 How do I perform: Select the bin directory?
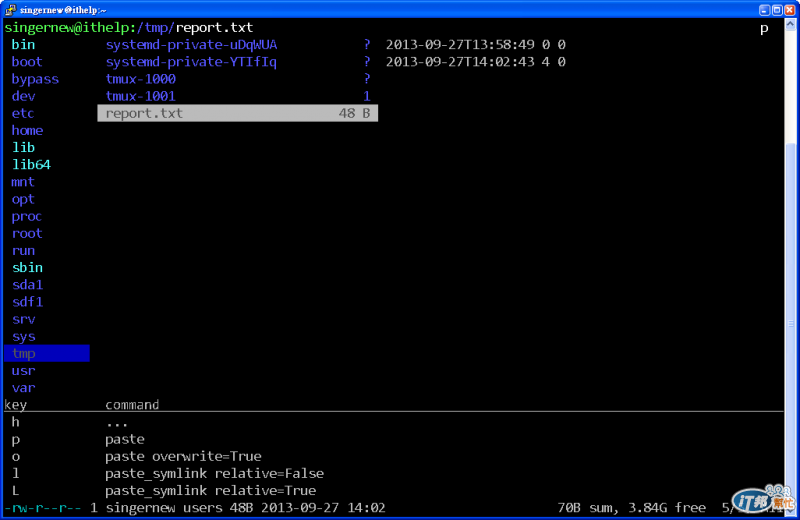[23, 44]
